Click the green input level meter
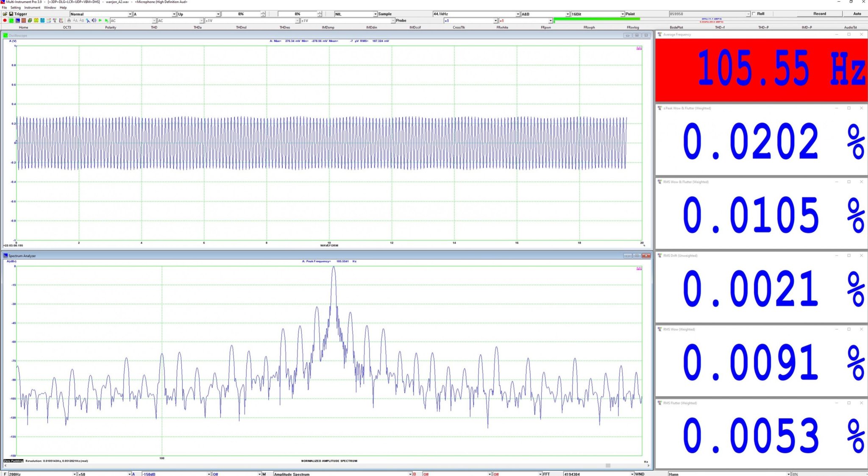Image resolution: width=868 pixels, height=476 pixels. 597,19
